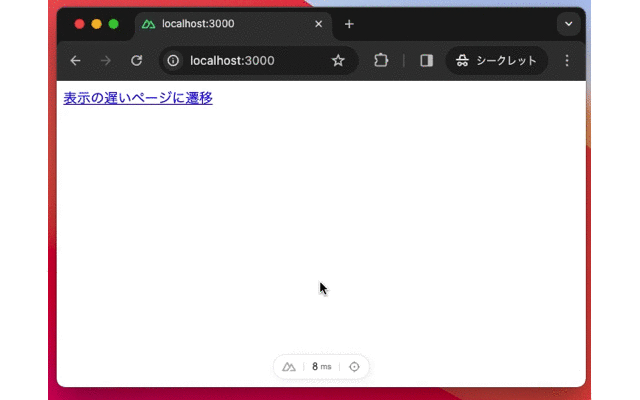Go back with the back arrow
640x400 pixels.
[x=75, y=61]
